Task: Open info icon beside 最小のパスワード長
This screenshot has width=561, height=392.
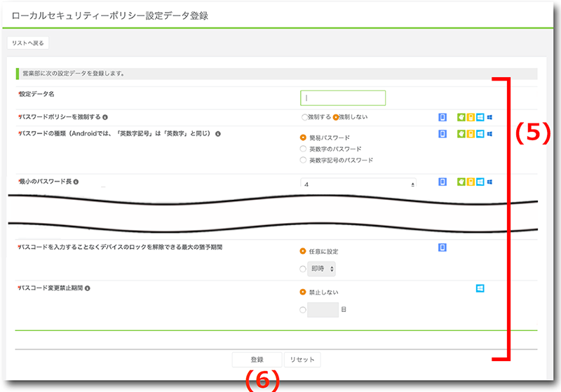Action: (76, 182)
